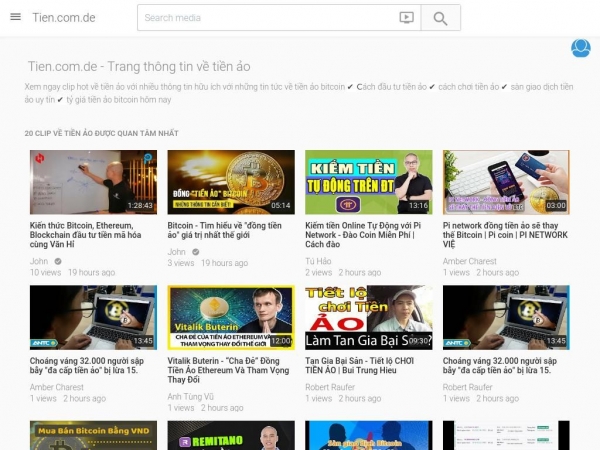
Task: Go to the Tien.com.de home logo
Action: [x=64, y=18]
